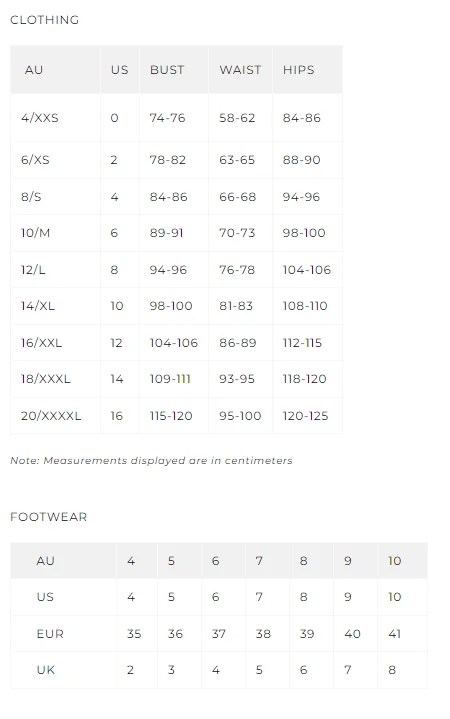
Task: Click hips measurement 120-125
Action: click(306, 416)
